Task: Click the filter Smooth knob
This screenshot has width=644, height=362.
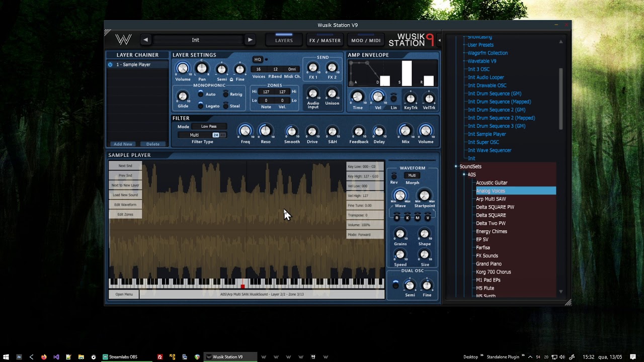Action: (x=292, y=132)
